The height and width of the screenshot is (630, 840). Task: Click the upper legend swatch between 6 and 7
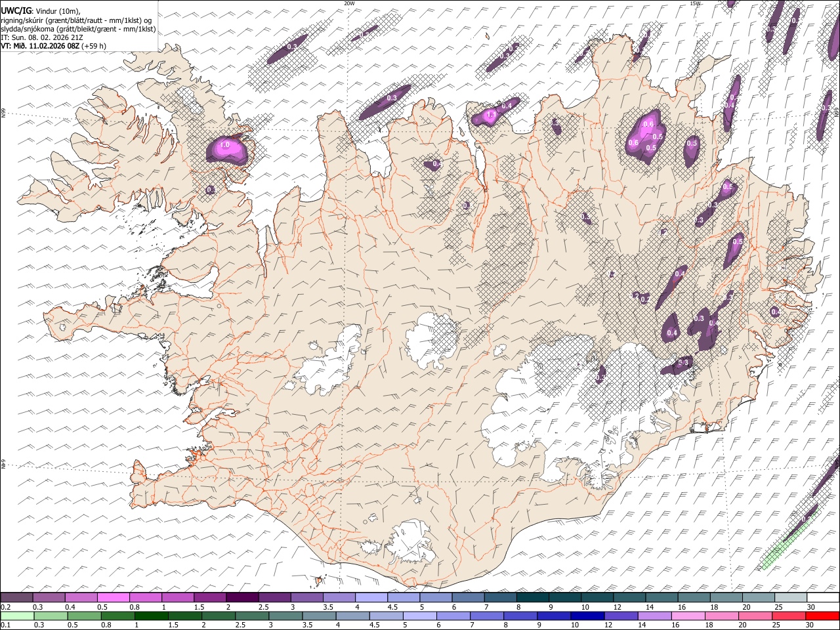pyautogui.click(x=469, y=598)
